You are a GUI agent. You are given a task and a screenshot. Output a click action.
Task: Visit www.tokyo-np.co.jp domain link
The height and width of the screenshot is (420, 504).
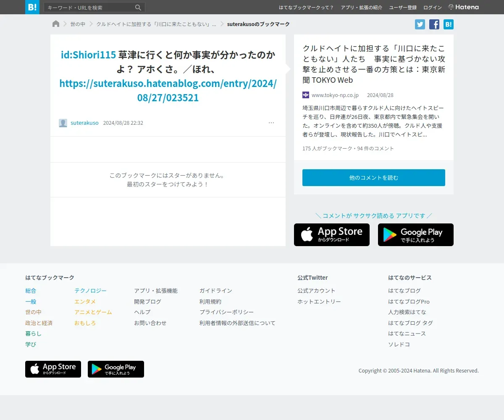click(335, 95)
